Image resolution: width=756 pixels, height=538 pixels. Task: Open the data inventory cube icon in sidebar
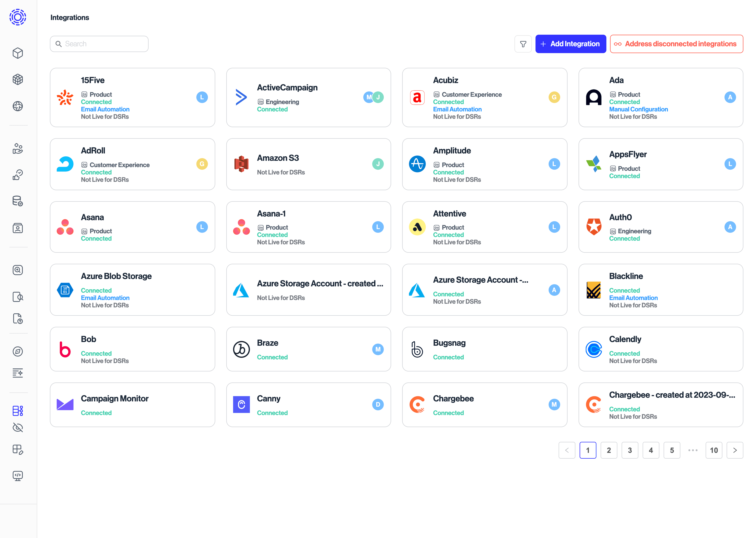point(18,53)
